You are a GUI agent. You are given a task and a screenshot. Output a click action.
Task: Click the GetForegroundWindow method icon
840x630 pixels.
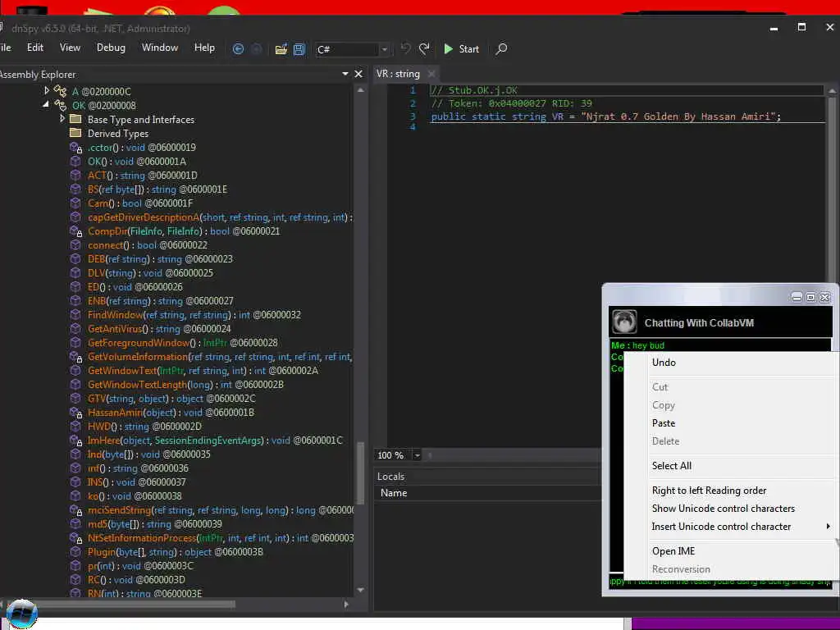[75, 342]
